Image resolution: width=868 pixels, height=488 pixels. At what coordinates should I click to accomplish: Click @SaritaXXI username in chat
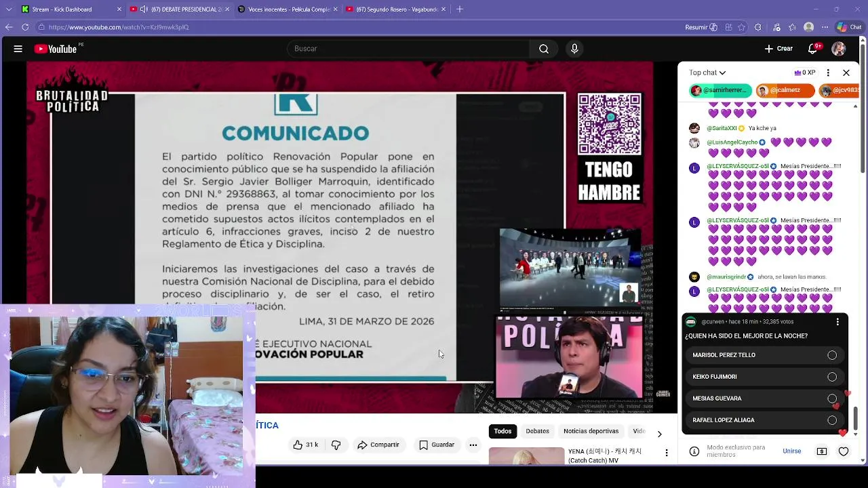pyautogui.click(x=722, y=128)
